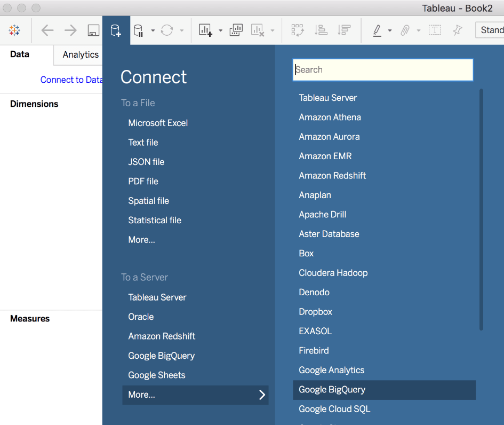The image size is (504, 425).
Task: Open the Run Update dropdown arrow
Action: click(x=182, y=31)
